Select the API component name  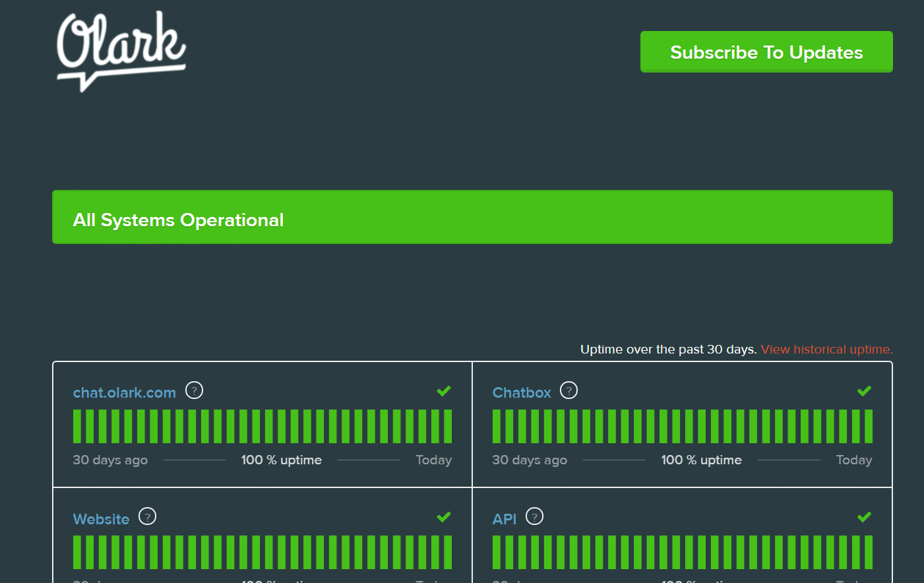pyautogui.click(x=505, y=520)
